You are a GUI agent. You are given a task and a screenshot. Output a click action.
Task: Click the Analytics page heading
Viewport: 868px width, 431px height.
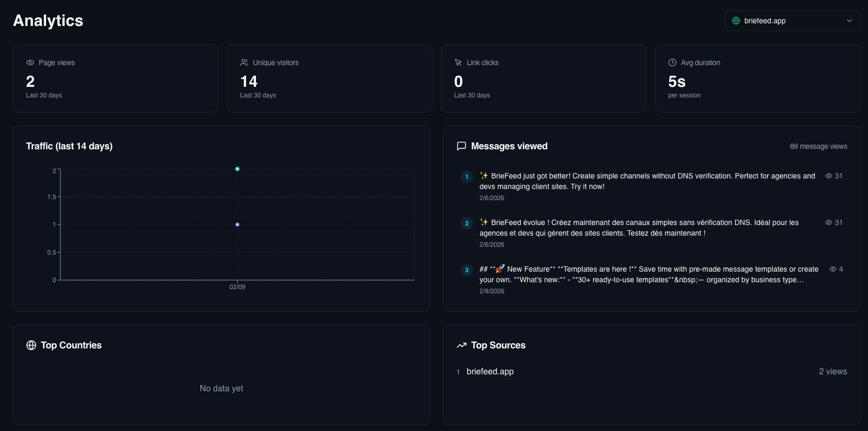click(48, 21)
